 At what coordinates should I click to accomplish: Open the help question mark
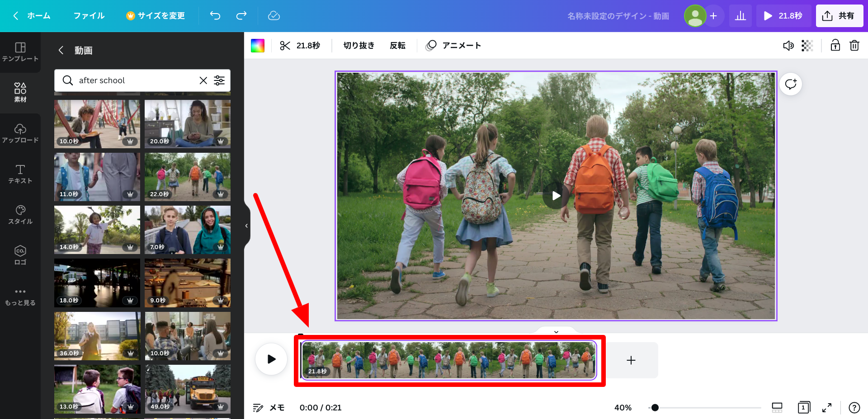tap(854, 408)
